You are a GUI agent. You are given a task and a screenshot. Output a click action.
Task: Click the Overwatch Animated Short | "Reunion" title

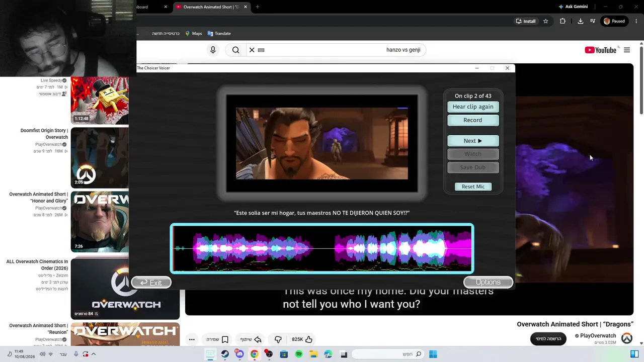click(38, 329)
